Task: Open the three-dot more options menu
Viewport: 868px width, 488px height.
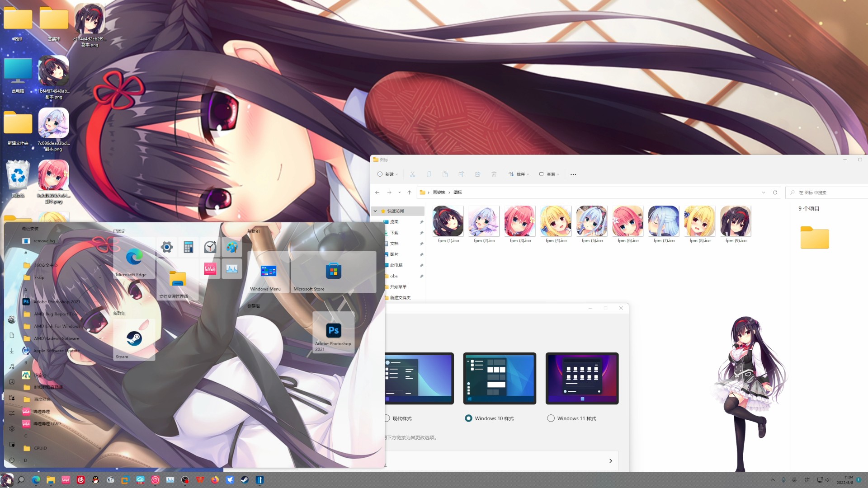Action: coord(573,174)
